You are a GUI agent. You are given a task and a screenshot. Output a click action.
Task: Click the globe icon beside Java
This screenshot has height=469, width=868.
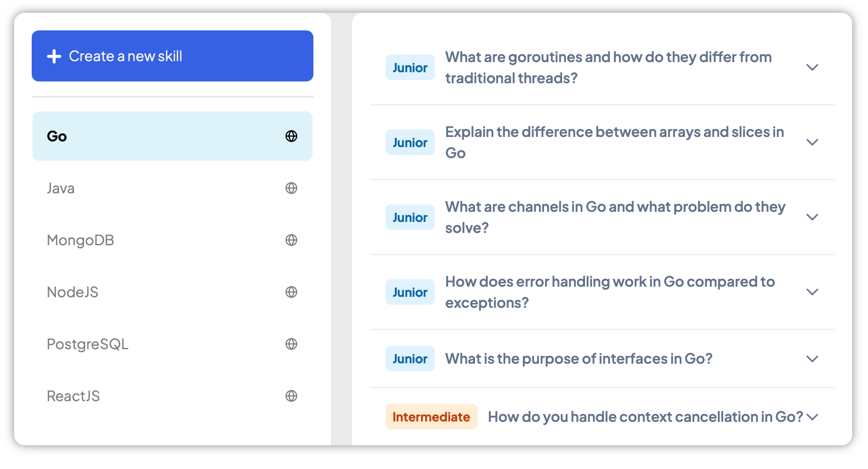(x=291, y=188)
